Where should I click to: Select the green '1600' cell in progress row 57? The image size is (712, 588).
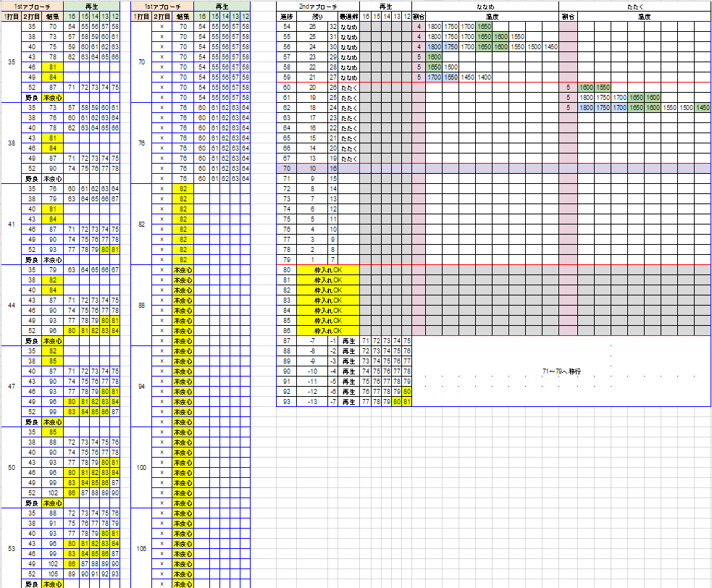[x=434, y=57]
